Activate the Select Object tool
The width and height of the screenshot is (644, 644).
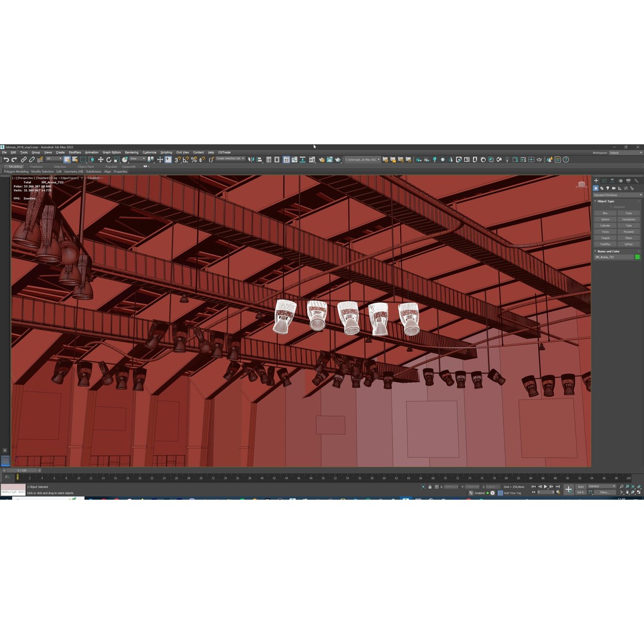[x=67, y=160]
